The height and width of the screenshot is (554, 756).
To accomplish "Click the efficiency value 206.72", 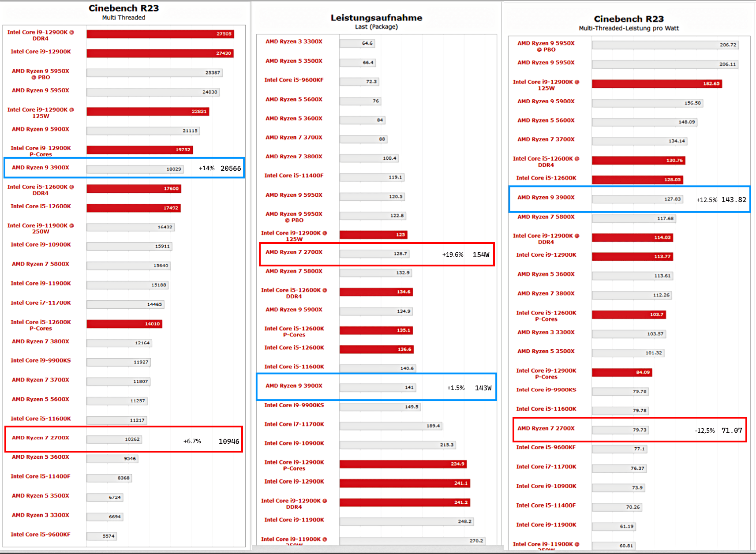I will (728, 45).
